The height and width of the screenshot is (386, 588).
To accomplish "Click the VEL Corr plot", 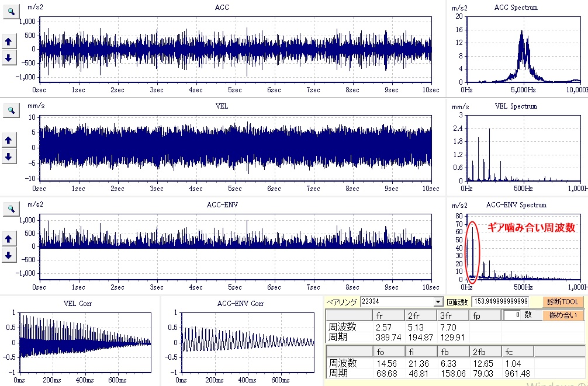I will (x=85, y=343).
